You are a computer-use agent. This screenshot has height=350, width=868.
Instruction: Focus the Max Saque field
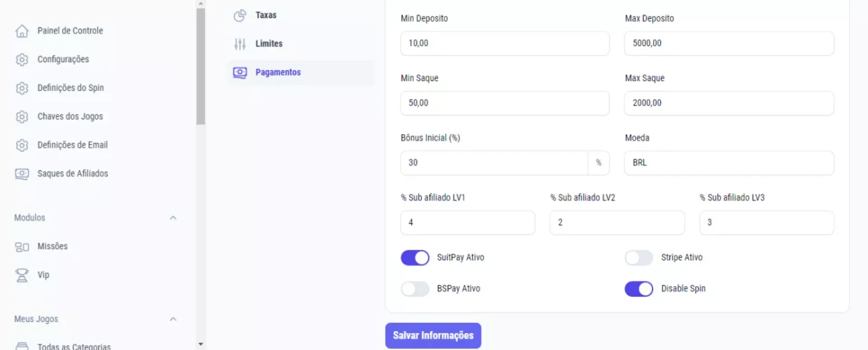point(729,103)
